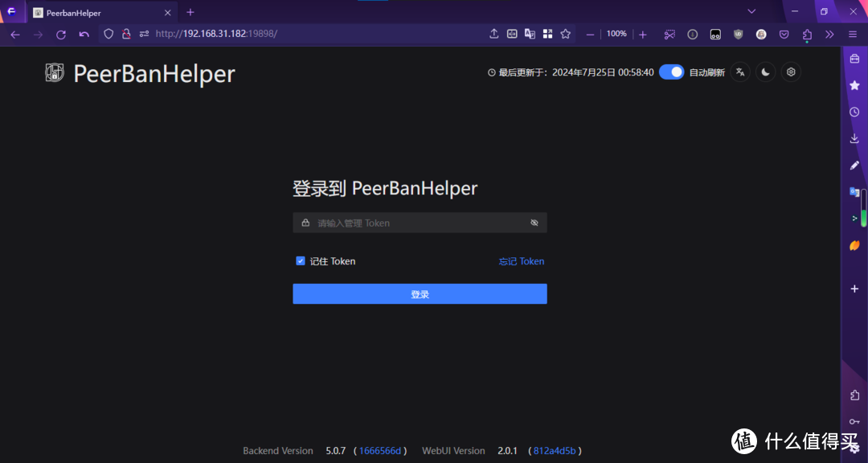Open the tab list dropdown arrow
The width and height of the screenshot is (868, 463).
point(751,12)
